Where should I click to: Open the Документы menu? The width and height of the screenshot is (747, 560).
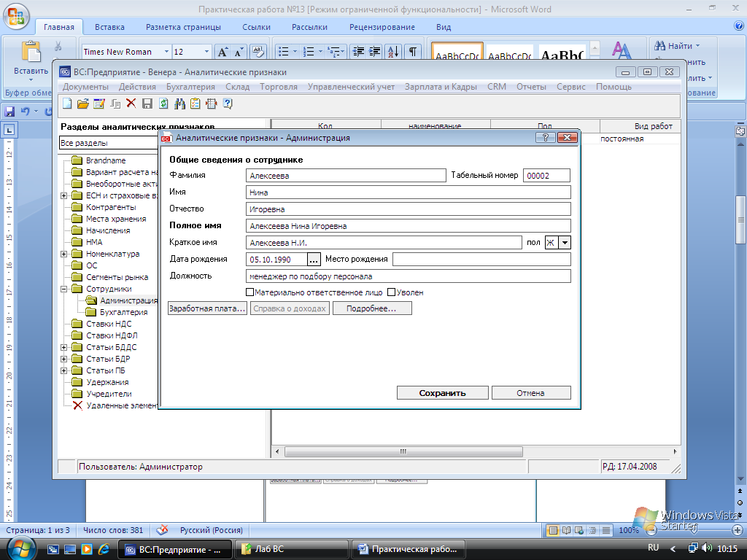(85, 87)
